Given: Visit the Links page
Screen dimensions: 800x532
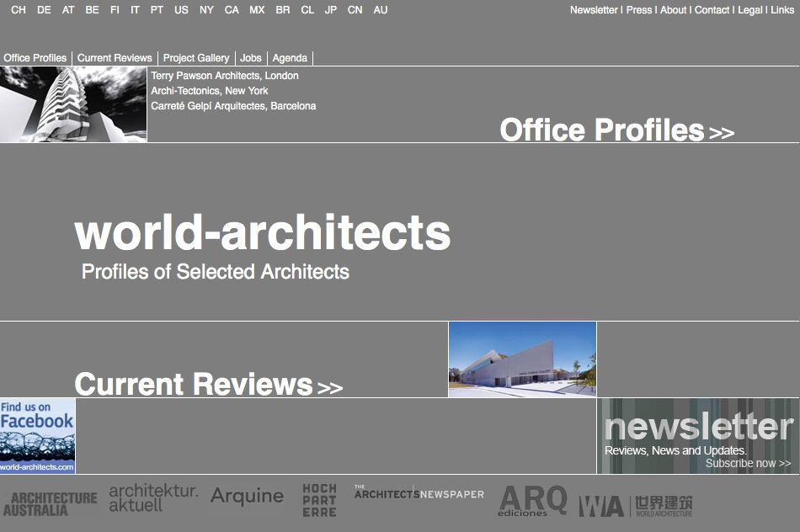Looking at the screenshot, I should [x=782, y=10].
